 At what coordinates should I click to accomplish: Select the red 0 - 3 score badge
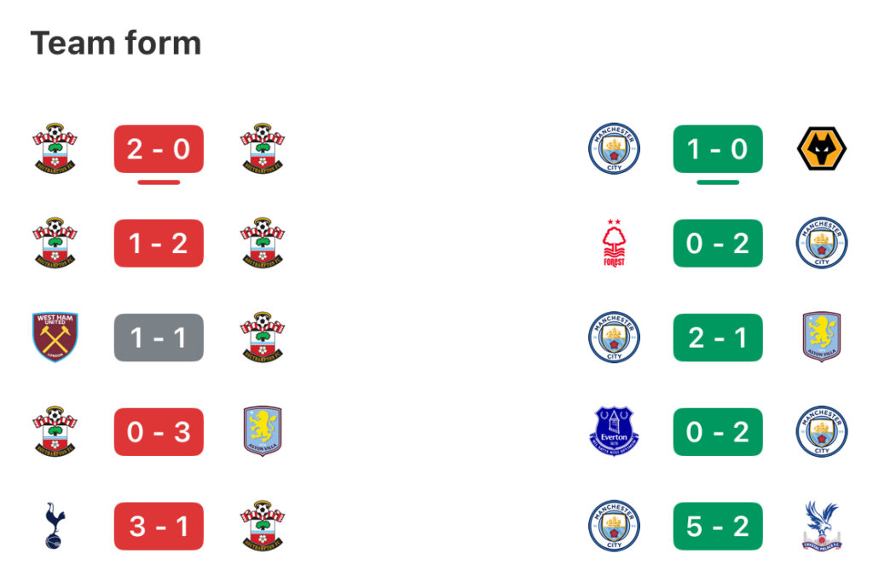[x=159, y=432]
